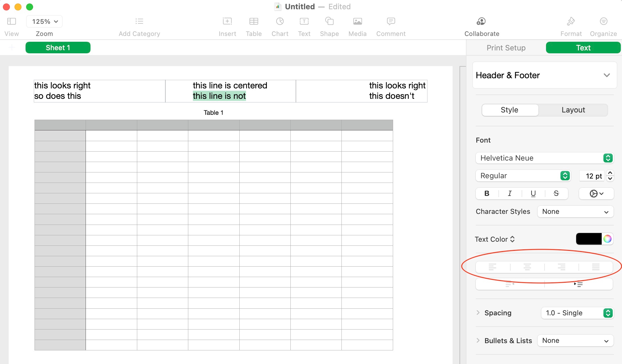Select the Layout segment tab

coord(573,110)
